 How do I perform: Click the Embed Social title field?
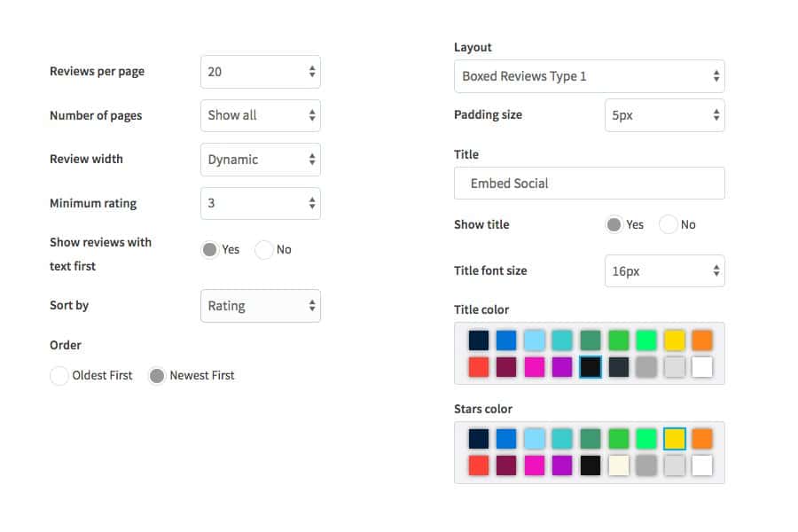[x=590, y=184]
